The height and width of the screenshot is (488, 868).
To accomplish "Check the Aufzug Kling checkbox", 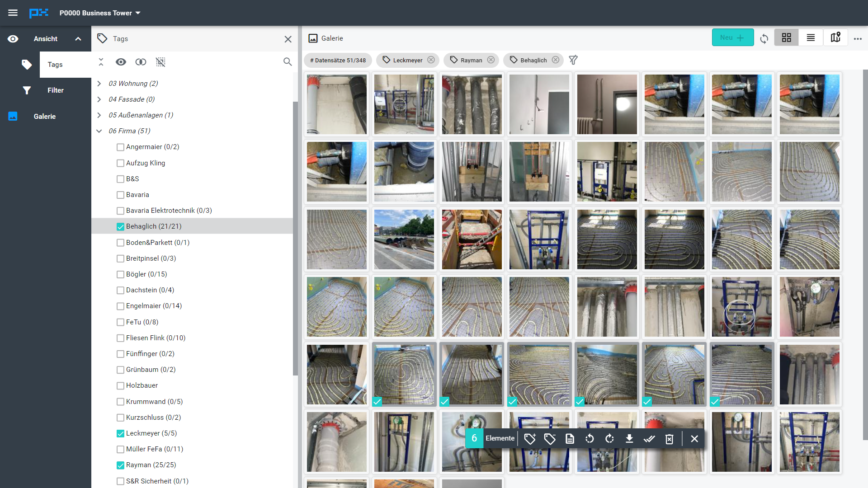I will coord(120,163).
